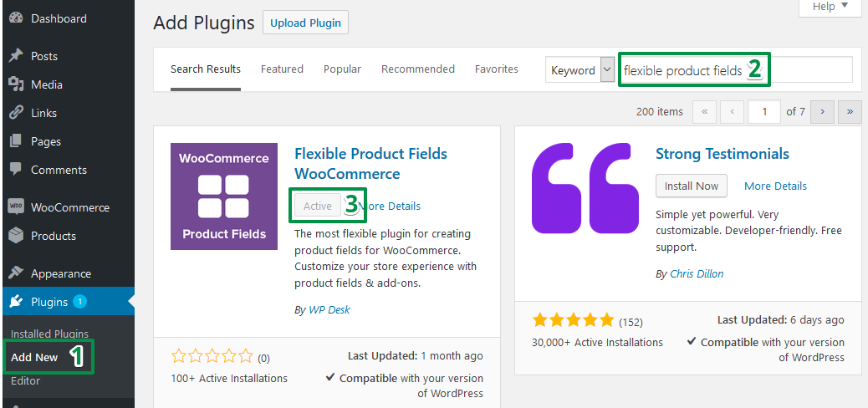
Task: Click "Last Updated: 1 month ago" text
Action: tap(415, 356)
